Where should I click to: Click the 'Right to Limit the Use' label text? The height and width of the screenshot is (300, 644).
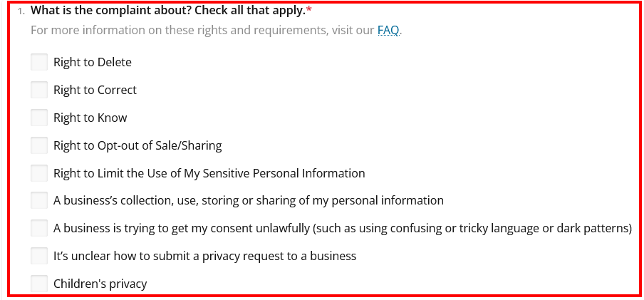pyautogui.click(x=209, y=173)
